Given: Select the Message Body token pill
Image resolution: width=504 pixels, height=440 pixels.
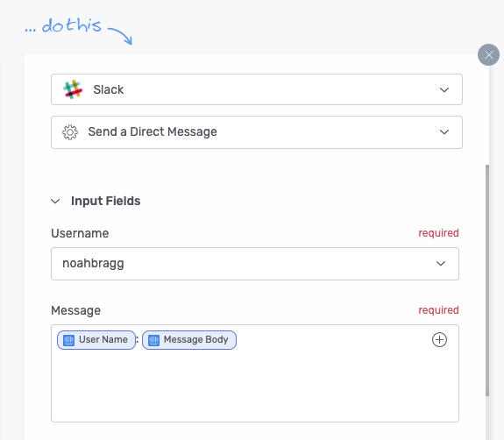Looking at the screenshot, I should click(x=189, y=340).
